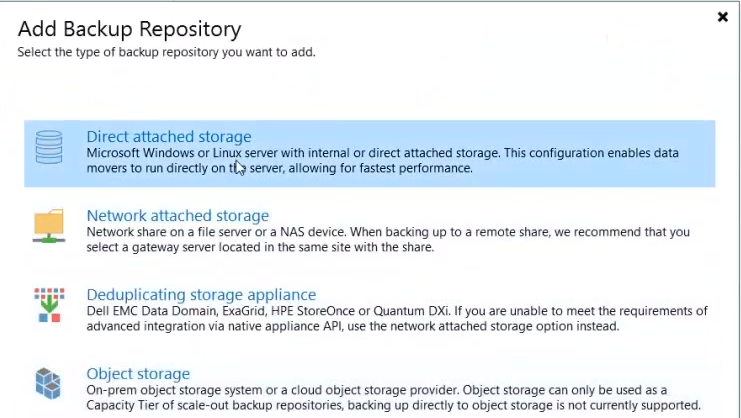
Task: Click the 'allowing for fastest performance' text line
Action: click(x=279, y=168)
